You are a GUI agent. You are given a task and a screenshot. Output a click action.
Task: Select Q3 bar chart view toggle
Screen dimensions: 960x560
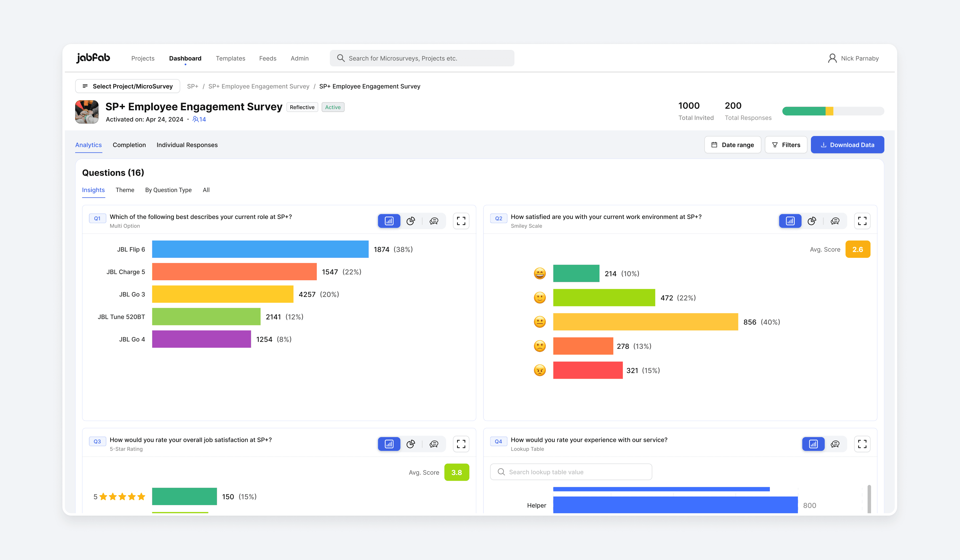(x=389, y=444)
